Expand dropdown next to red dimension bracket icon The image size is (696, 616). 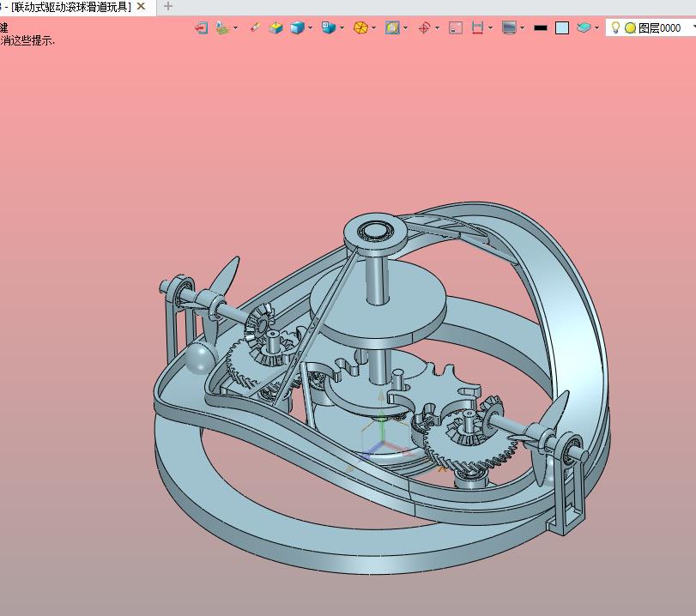491,28
